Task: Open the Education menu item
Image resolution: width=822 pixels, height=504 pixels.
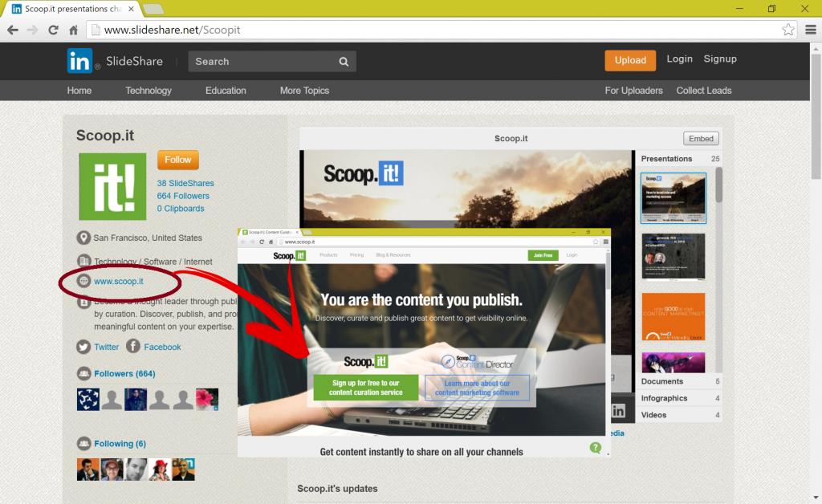Action: click(x=226, y=91)
